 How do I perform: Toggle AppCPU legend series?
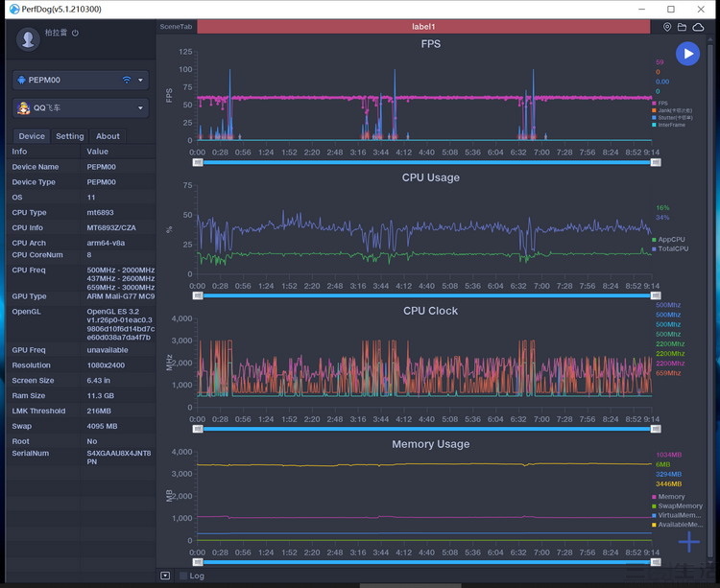pyautogui.click(x=668, y=240)
